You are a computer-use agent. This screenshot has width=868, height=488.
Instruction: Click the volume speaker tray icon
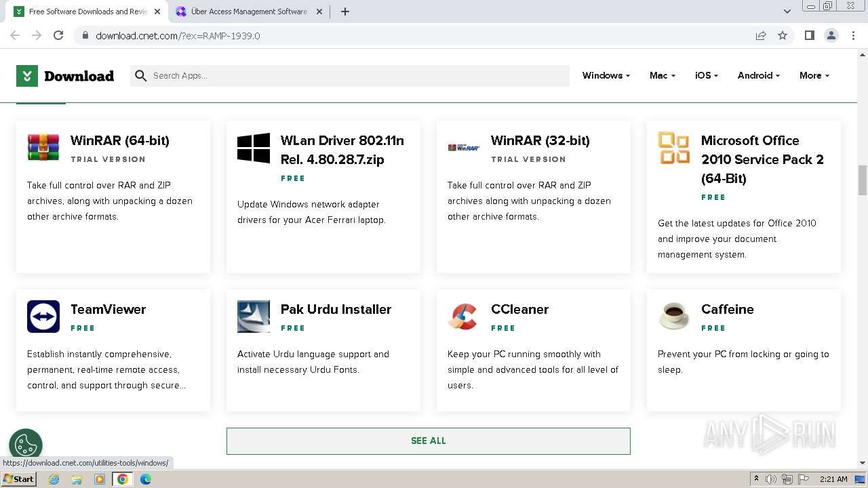coord(771,479)
